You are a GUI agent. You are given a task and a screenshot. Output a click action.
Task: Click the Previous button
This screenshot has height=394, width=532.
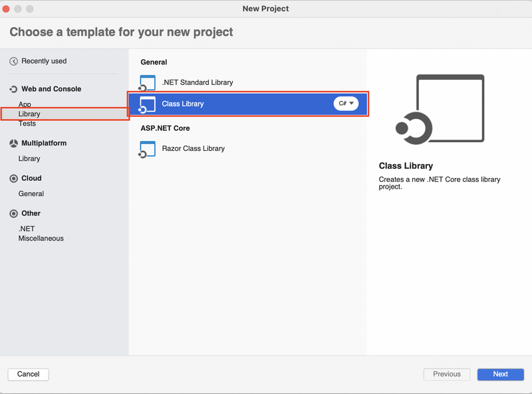coord(447,374)
